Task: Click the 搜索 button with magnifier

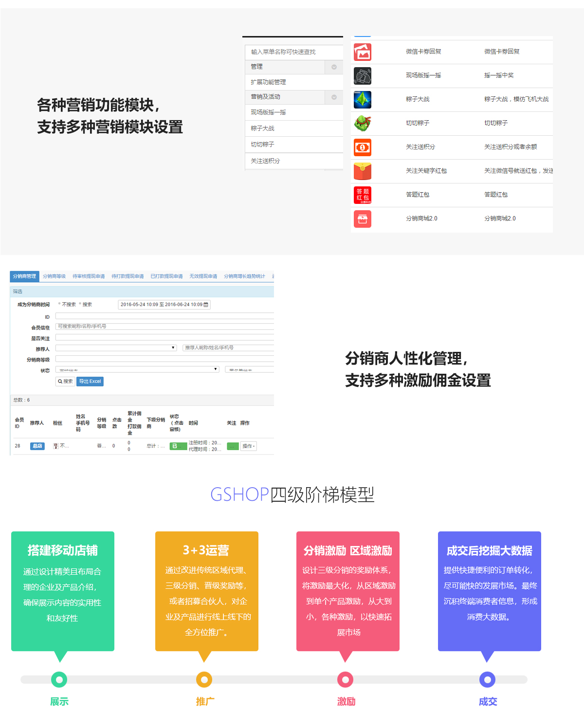Action: pos(65,382)
